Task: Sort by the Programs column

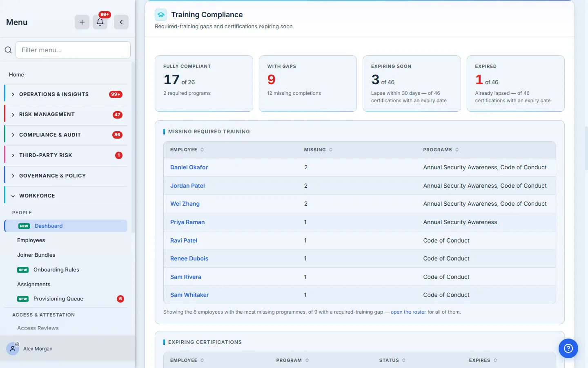Action: (x=441, y=150)
